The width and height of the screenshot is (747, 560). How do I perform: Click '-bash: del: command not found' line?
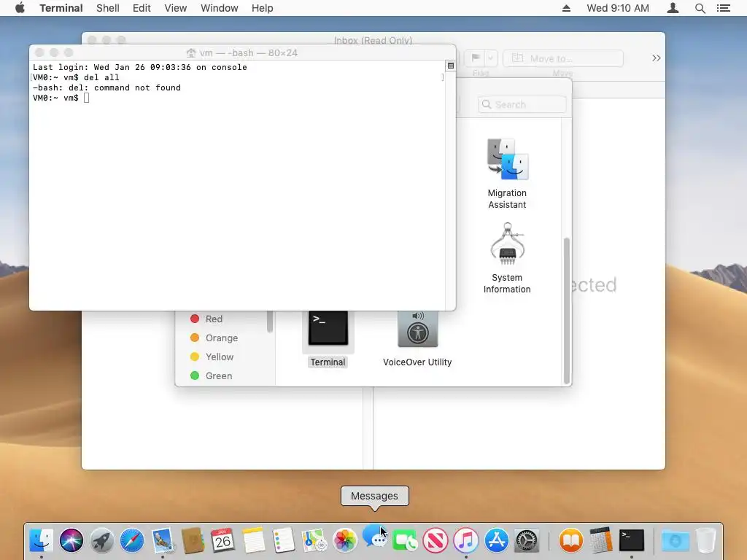click(x=107, y=88)
